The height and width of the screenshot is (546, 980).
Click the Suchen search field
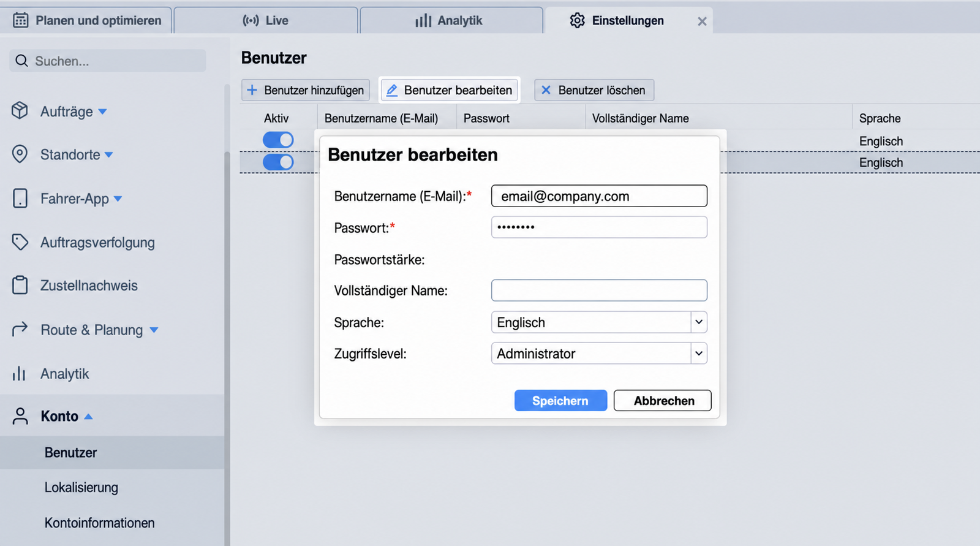108,61
